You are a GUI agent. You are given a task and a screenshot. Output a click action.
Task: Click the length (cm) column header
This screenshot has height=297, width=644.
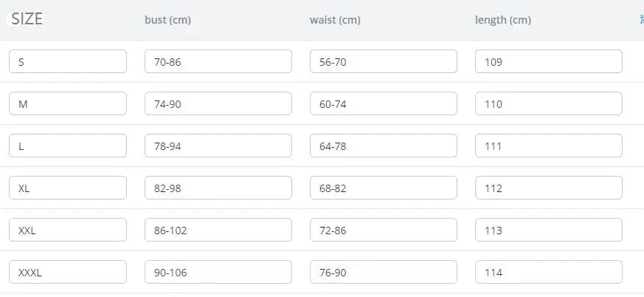[x=502, y=20]
